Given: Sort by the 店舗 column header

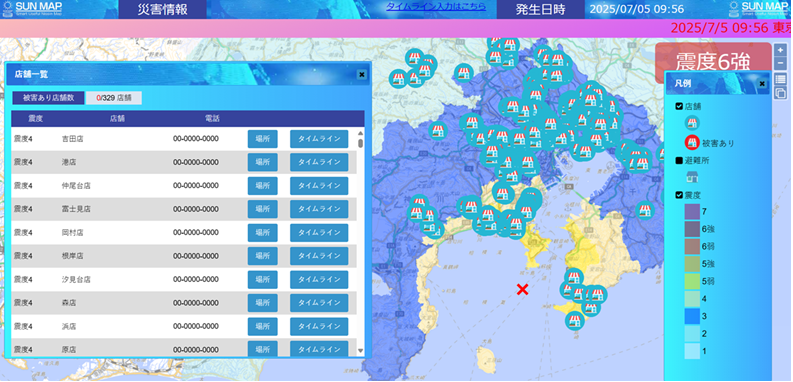Looking at the screenshot, I should tap(117, 118).
